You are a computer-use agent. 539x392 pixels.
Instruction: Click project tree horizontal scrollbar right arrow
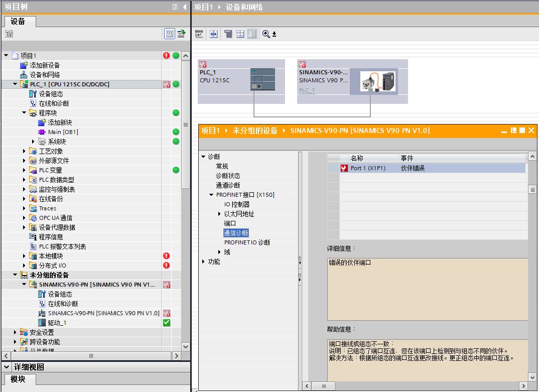point(176,356)
